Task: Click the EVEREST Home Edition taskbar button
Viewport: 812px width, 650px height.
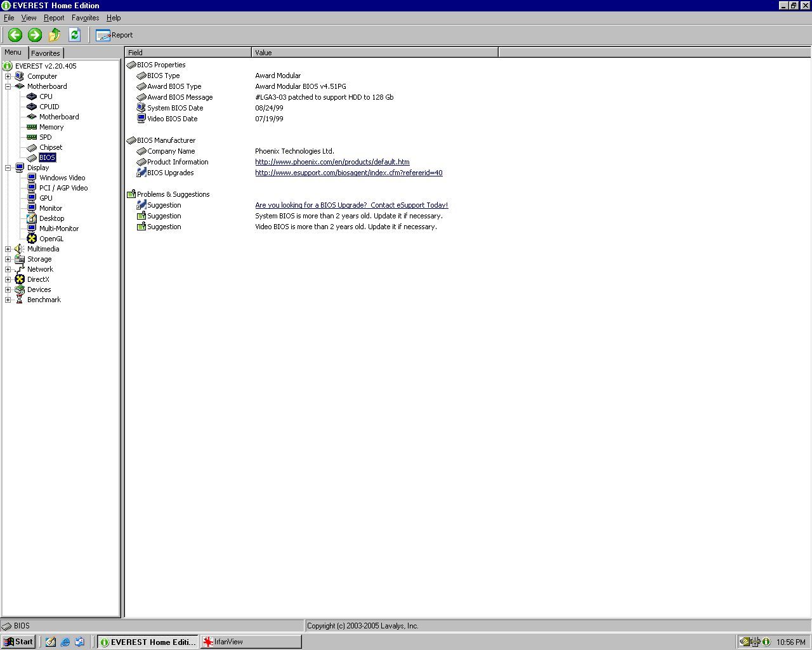Action: (147, 642)
